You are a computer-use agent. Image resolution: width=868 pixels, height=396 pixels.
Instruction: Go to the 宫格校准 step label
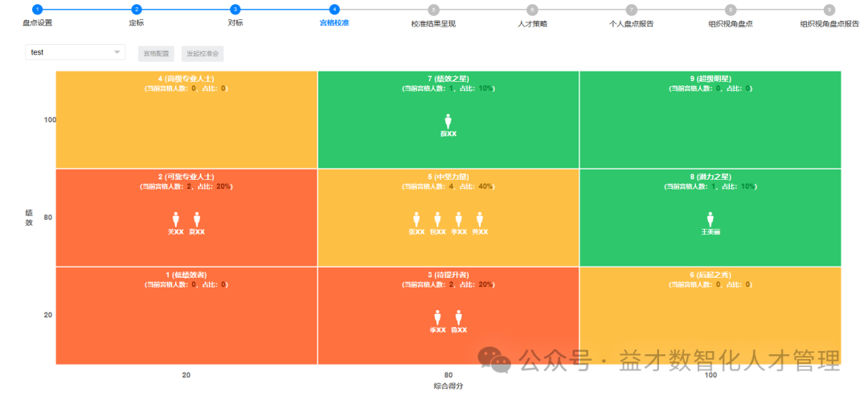tap(334, 23)
